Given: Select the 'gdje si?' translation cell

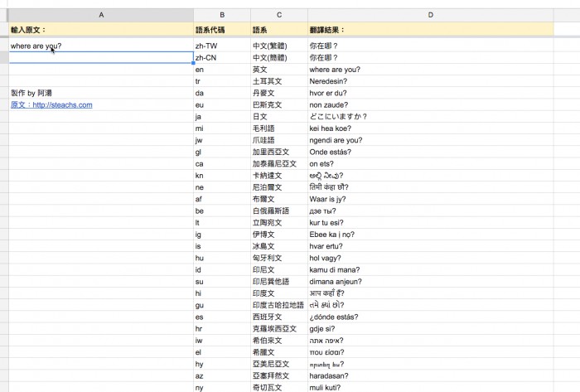Looking at the screenshot, I should (431, 329).
